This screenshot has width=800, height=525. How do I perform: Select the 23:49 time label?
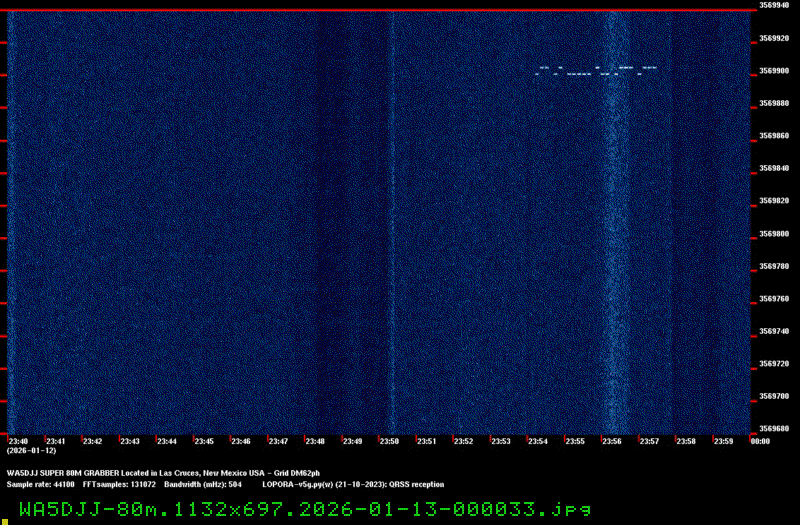click(353, 441)
